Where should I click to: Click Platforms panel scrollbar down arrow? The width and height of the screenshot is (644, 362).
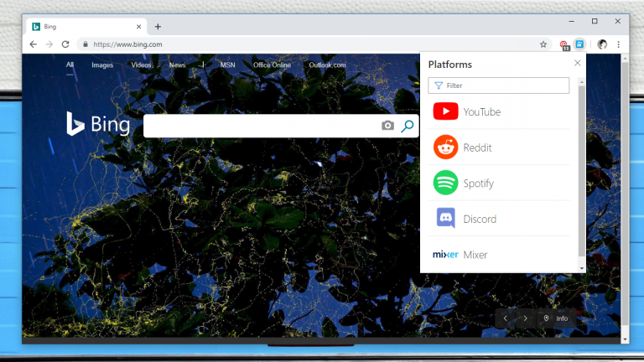(x=582, y=268)
